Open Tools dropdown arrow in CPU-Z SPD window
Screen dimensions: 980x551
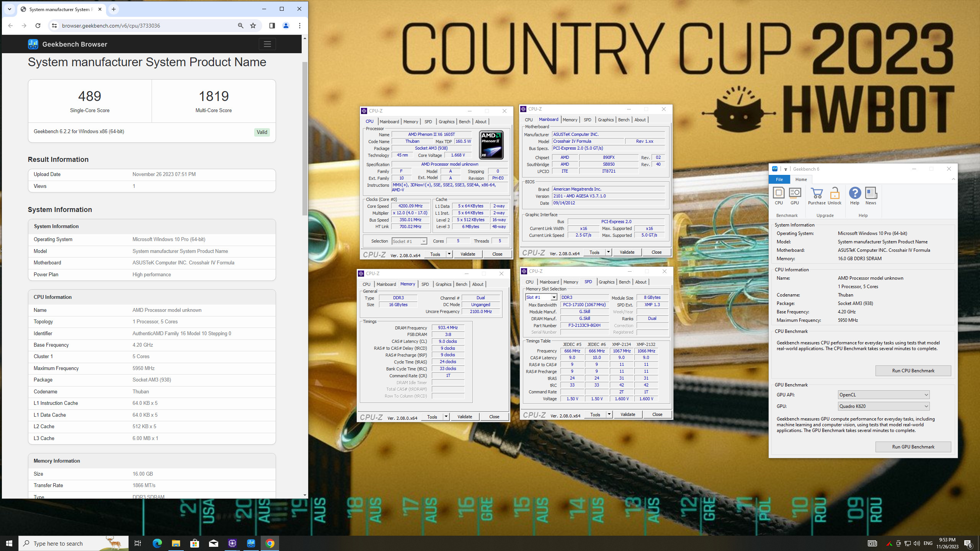(x=609, y=414)
